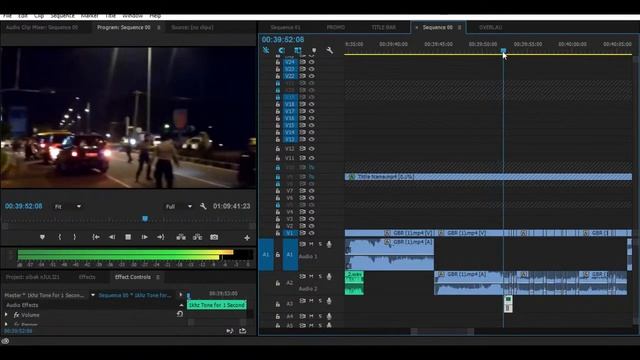The image size is (640, 360).
Task: Toggle track lock for V12
Action: (x=278, y=149)
